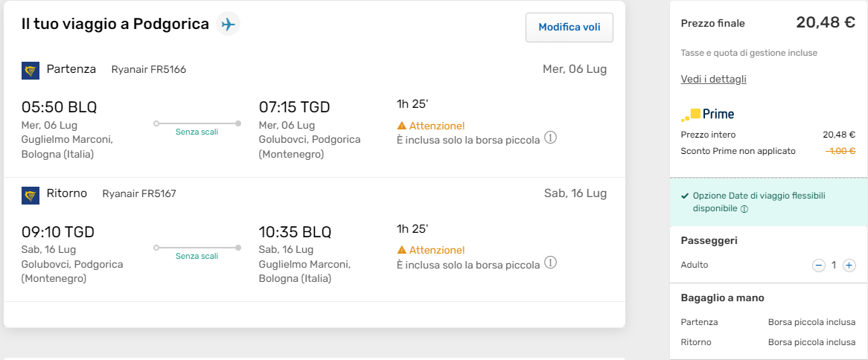Decrease the adult passenger count
The width and height of the screenshot is (868, 360).
819,266
